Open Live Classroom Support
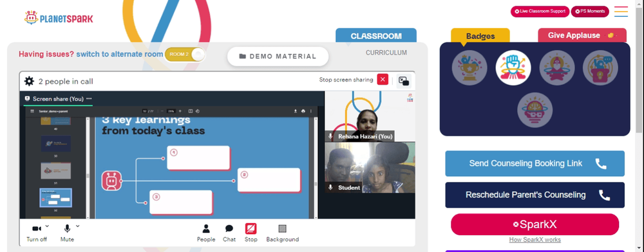This screenshot has width=644, height=252. 540,12
